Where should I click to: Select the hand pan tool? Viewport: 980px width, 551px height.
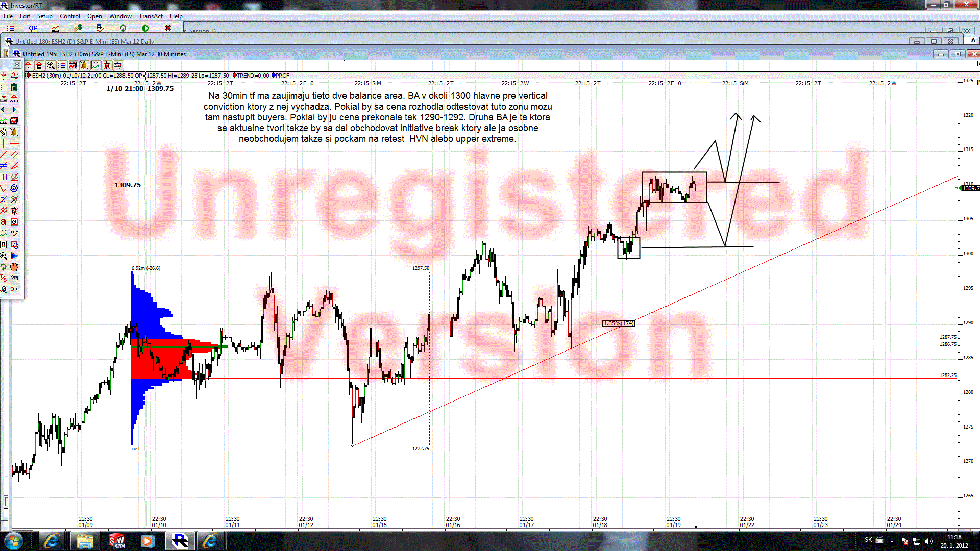[14, 267]
